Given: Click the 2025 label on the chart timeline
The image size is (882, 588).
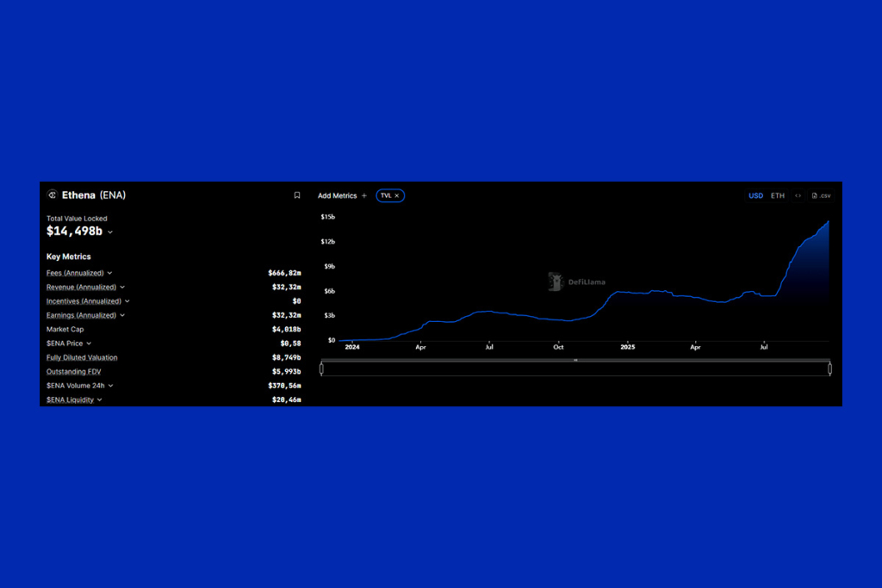Looking at the screenshot, I should (627, 346).
